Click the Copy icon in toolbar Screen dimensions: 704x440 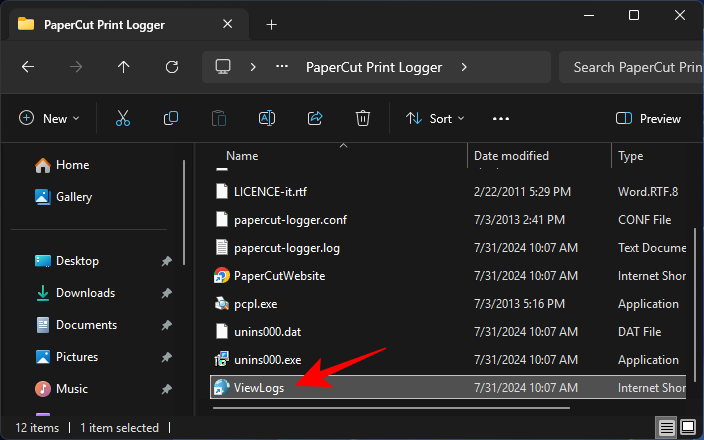[x=171, y=118]
